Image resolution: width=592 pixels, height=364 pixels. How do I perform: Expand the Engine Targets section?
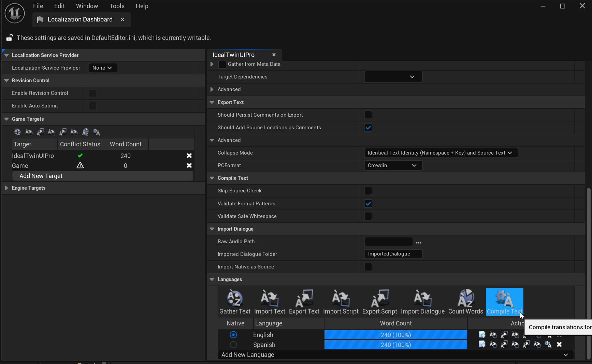point(6,188)
